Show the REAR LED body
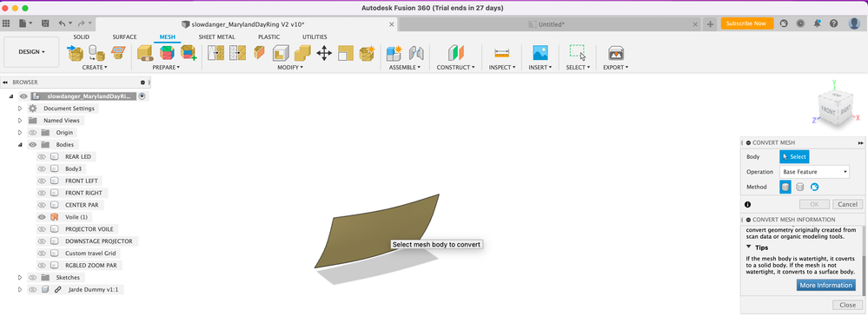The image size is (868, 330). tap(41, 156)
